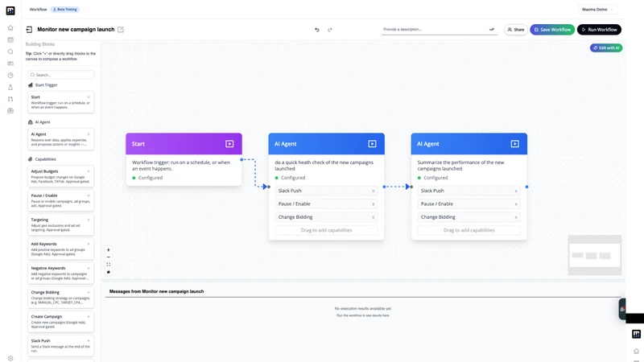The image size is (644, 362).
Task: Select the Add Keywords block card
Action: (61, 249)
